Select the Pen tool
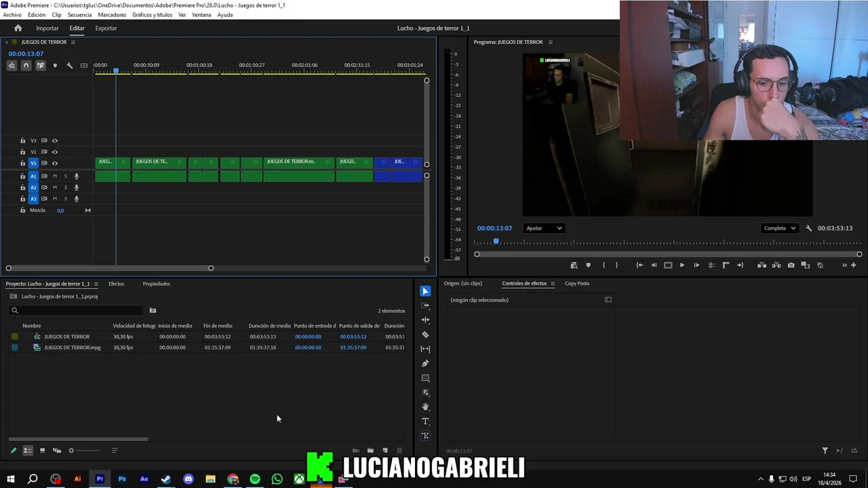Viewport: 868px width, 488px height. 425,363
